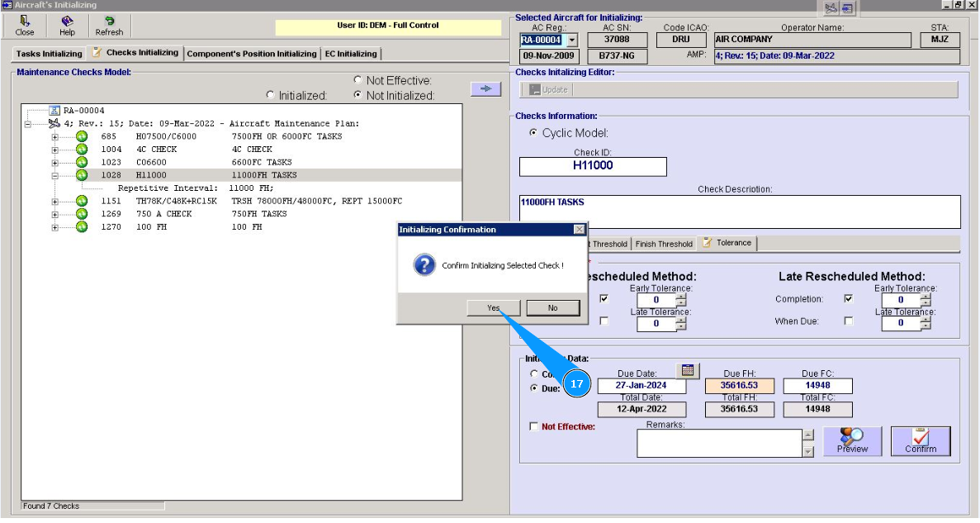The image size is (980, 523).
Task: Click the blue arrow transfer button
Action: (x=485, y=88)
